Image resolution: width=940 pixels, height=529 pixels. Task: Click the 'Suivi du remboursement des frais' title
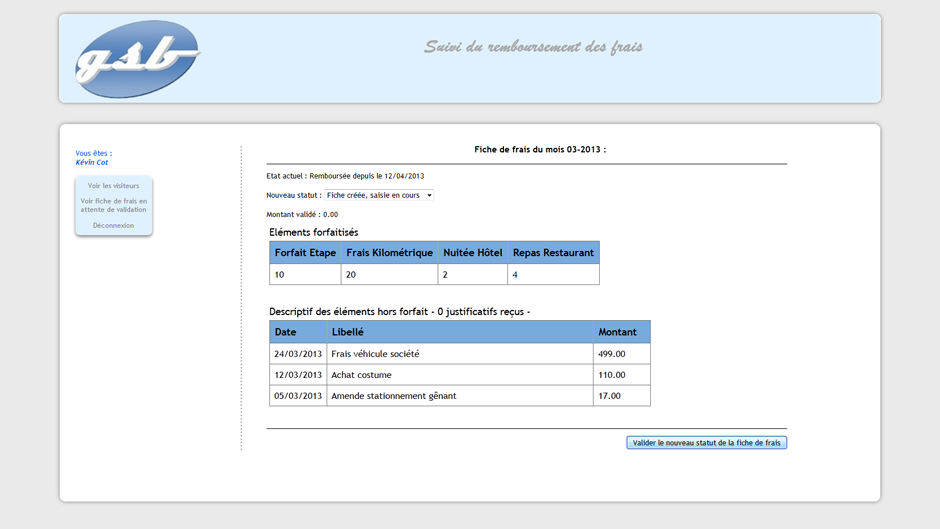[x=533, y=47]
